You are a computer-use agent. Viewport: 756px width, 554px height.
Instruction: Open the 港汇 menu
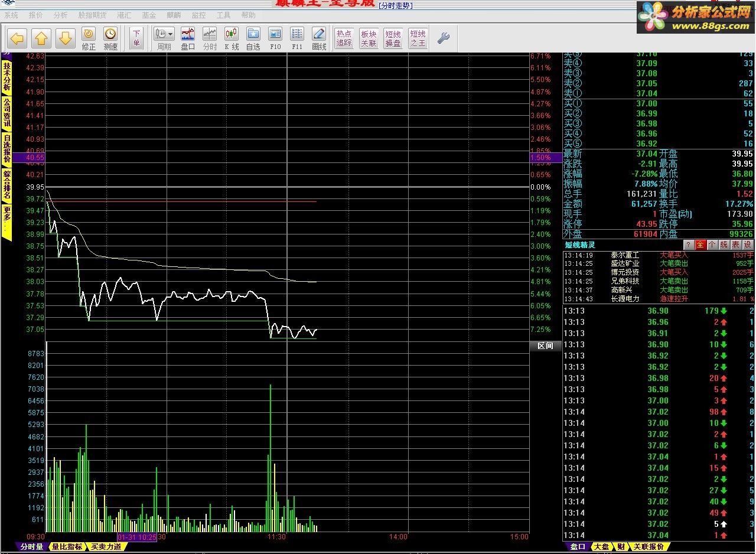point(124,15)
